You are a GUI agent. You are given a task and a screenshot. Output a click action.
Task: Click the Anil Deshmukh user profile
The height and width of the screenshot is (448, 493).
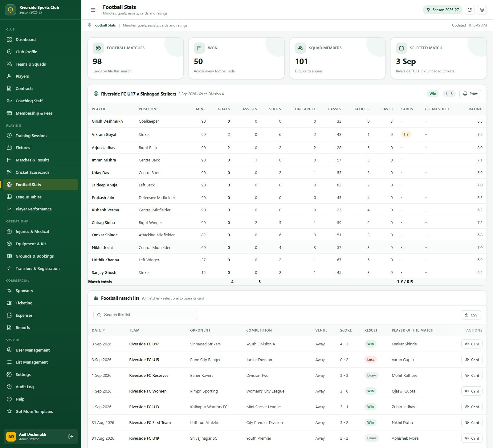[x=41, y=436]
